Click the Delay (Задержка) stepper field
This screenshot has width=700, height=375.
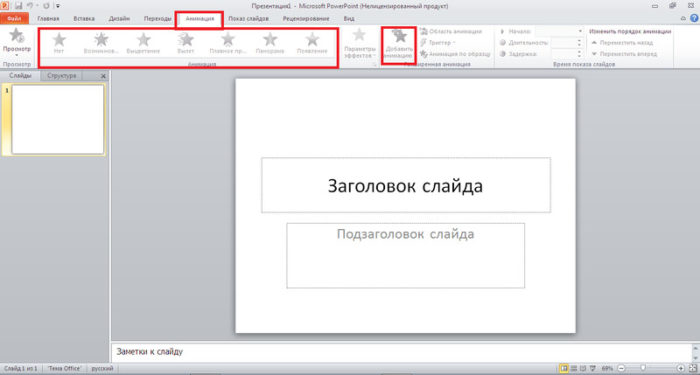click(567, 54)
